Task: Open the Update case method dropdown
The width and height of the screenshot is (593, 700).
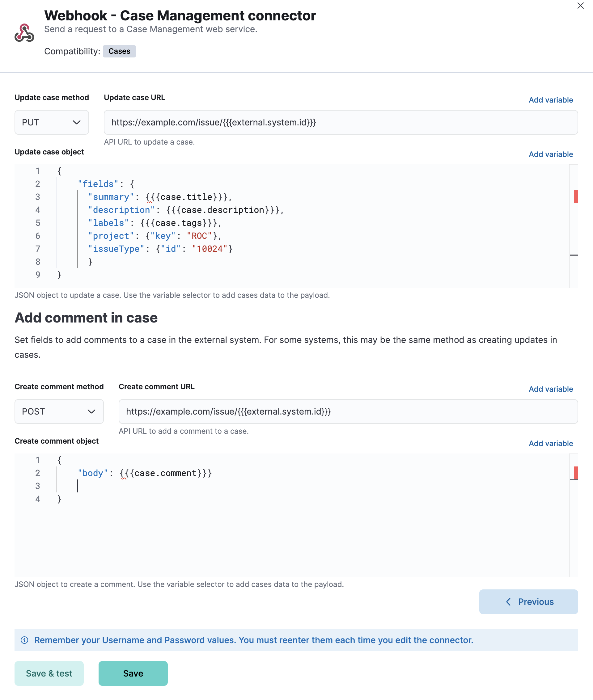Action: (x=51, y=122)
